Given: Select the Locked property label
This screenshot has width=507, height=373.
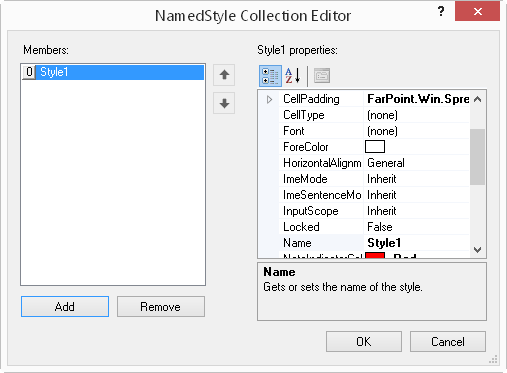Looking at the screenshot, I should click(301, 227).
